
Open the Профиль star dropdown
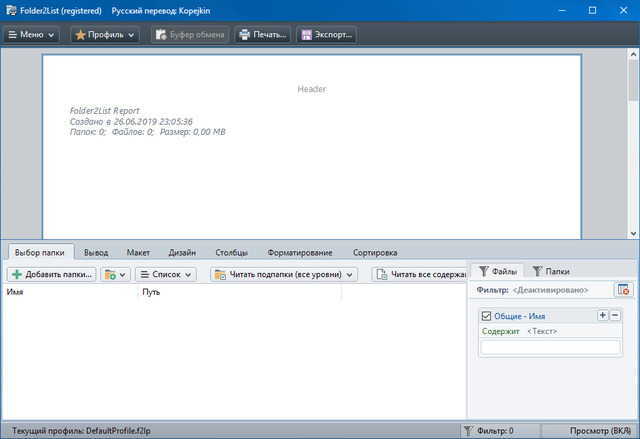pyautogui.click(x=105, y=35)
